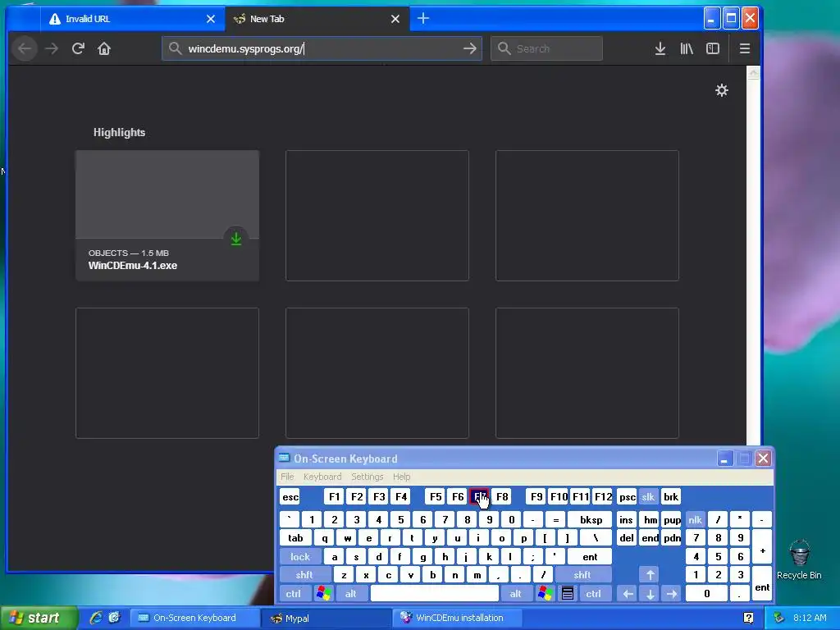Select the New Tab tab

(x=317, y=19)
